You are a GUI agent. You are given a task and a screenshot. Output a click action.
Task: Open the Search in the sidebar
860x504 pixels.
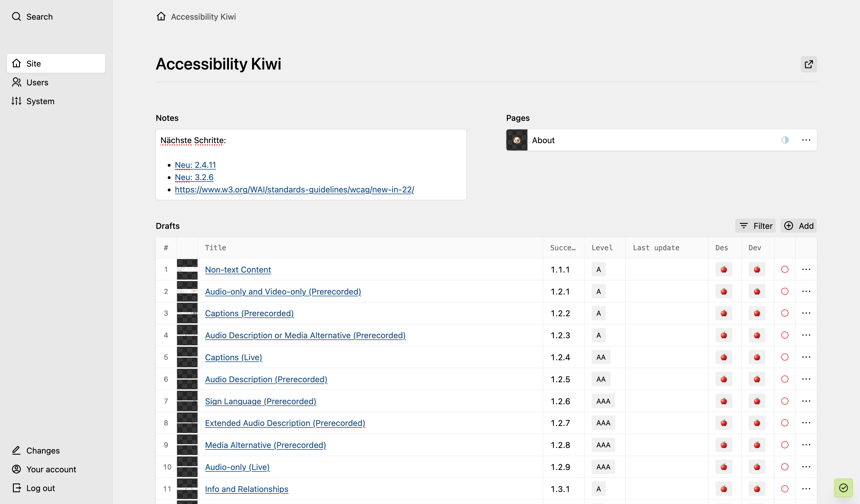[x=32, y=16]
